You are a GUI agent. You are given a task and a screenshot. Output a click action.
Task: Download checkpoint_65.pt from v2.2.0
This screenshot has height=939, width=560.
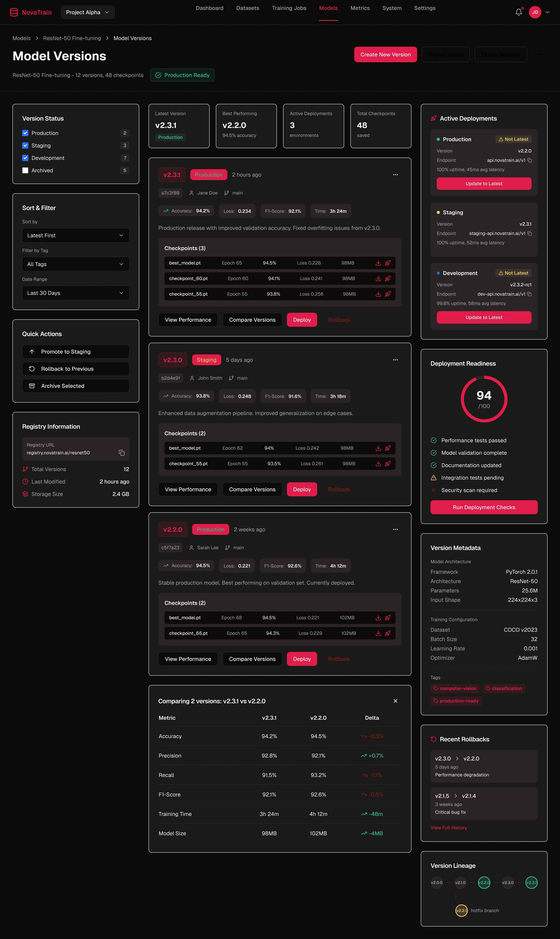(x=378, y=633)
